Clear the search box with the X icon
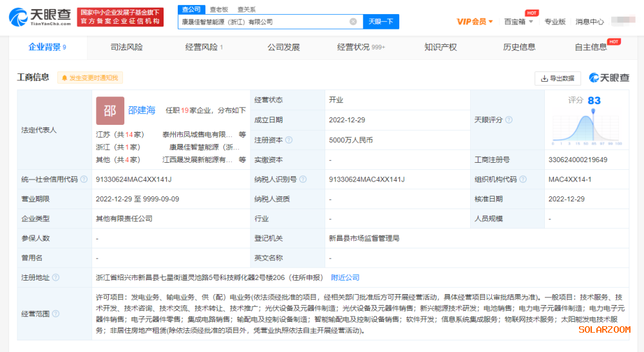 [x=353, y=21]
